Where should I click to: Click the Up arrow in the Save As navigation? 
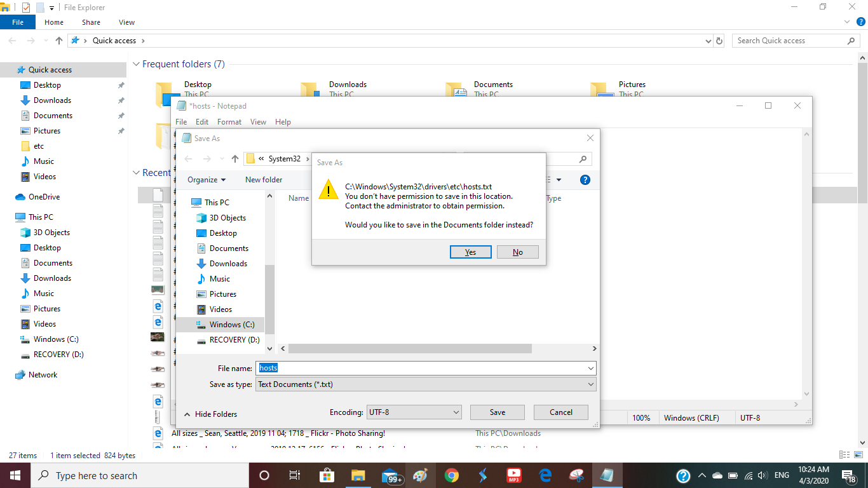coord(235,159)
